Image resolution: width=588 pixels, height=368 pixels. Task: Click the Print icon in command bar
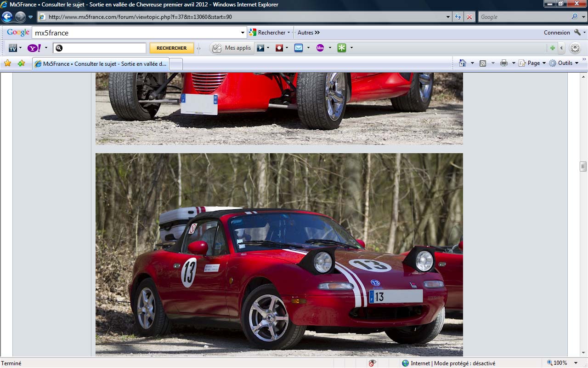[x=504, y=63]
